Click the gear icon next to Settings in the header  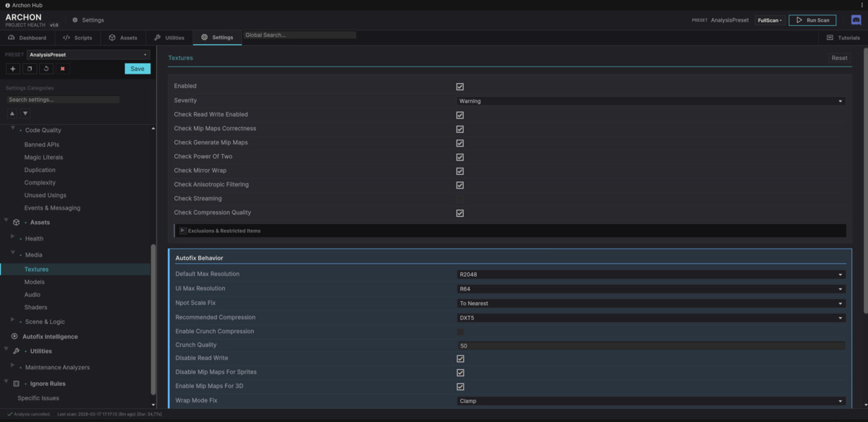75,20
